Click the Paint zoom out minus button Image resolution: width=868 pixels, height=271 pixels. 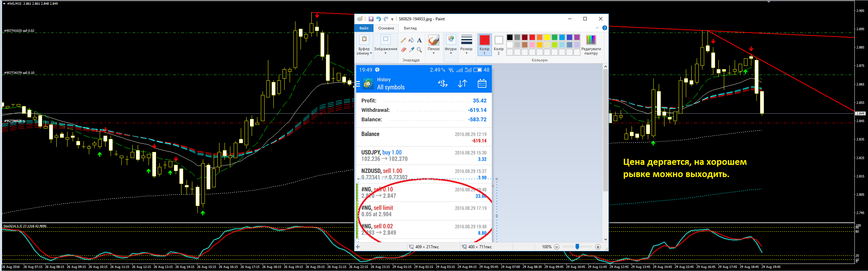click(557, 247)
